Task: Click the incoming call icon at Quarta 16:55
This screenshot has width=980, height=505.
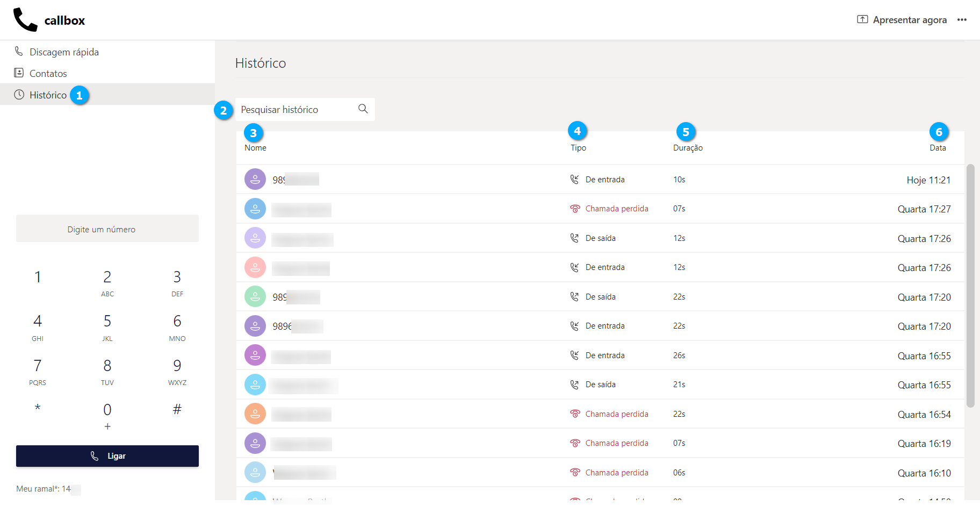Action: tap(574, 355)
